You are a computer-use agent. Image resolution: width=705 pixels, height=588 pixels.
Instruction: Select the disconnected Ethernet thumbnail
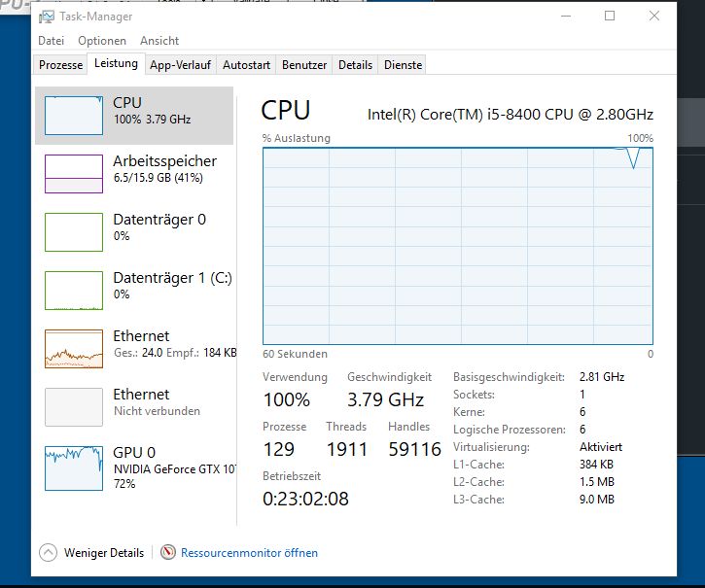pyautogui.click(x=74, y=407)
